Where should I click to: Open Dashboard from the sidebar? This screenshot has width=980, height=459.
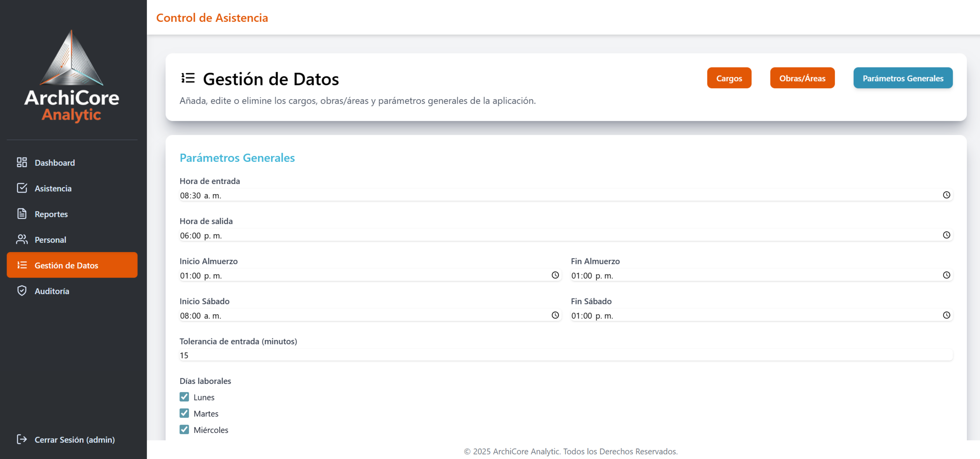(x=72, y=163)
